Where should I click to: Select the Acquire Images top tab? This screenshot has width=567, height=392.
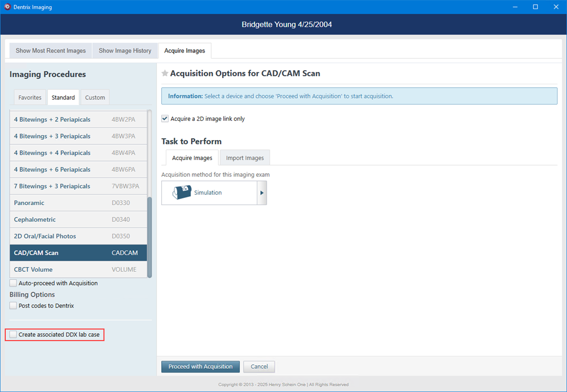point(185,50)
